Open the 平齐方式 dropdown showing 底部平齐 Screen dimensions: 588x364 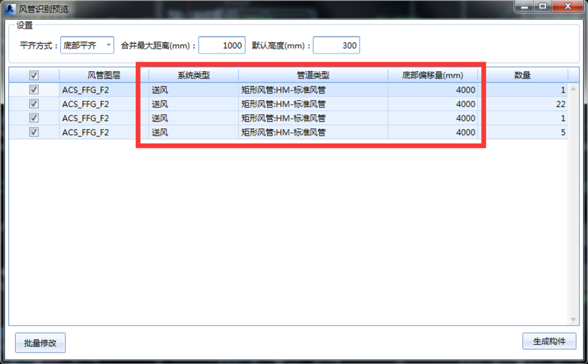(87, 46)
